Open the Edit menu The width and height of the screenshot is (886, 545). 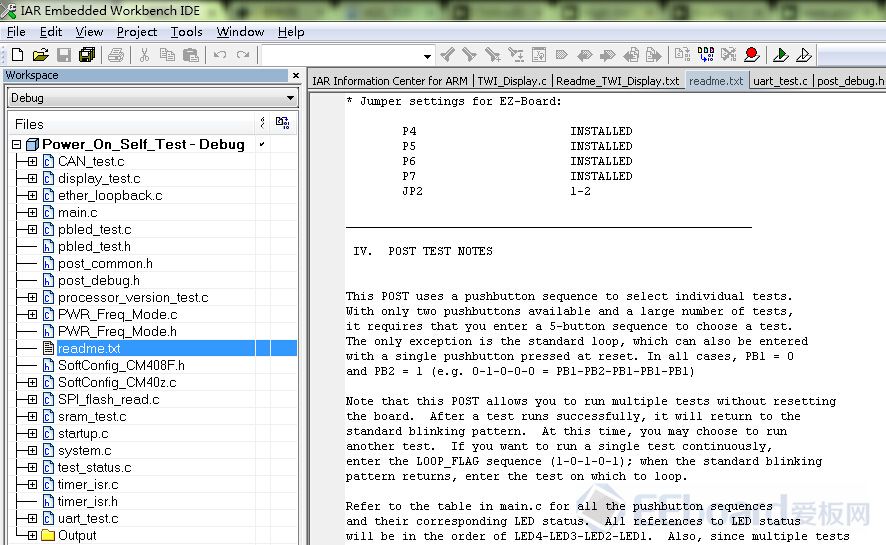click(x=50, y=32)
